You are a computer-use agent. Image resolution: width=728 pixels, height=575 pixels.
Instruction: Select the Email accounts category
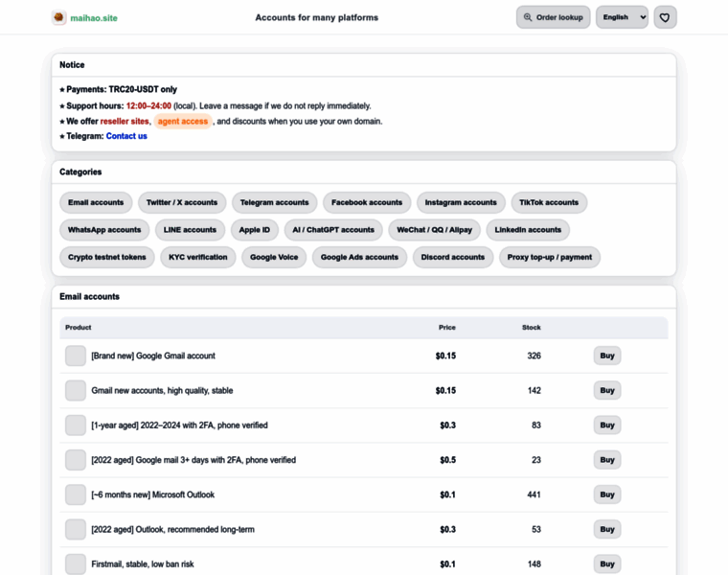tap(96, 202)
